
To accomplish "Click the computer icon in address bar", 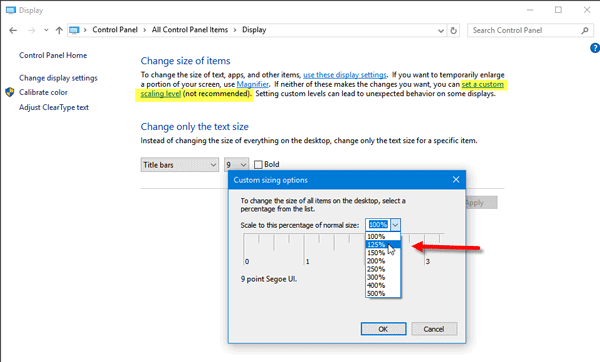I will click(x=74, y=30).
